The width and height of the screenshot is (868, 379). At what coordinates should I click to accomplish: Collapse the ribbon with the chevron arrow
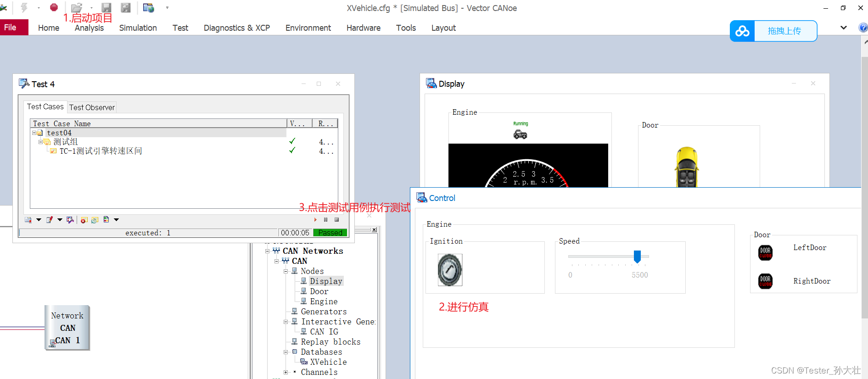point(844,28)
